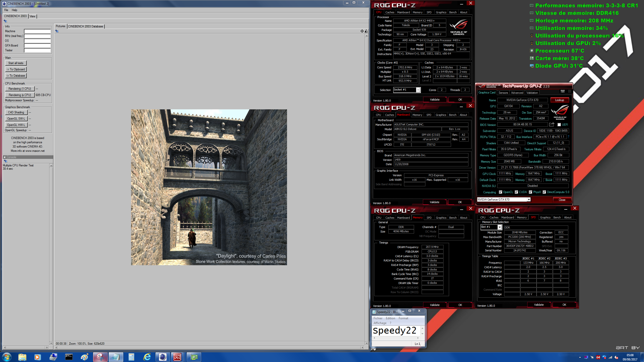Click the To Database button
This screenshot has height=362, width=644.
(16, 76)
